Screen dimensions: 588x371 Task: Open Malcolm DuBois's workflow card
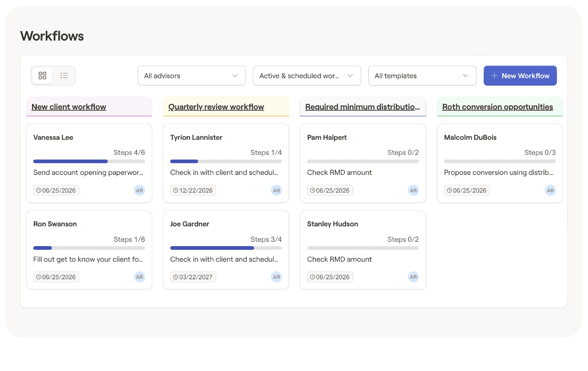pos(500,163)
